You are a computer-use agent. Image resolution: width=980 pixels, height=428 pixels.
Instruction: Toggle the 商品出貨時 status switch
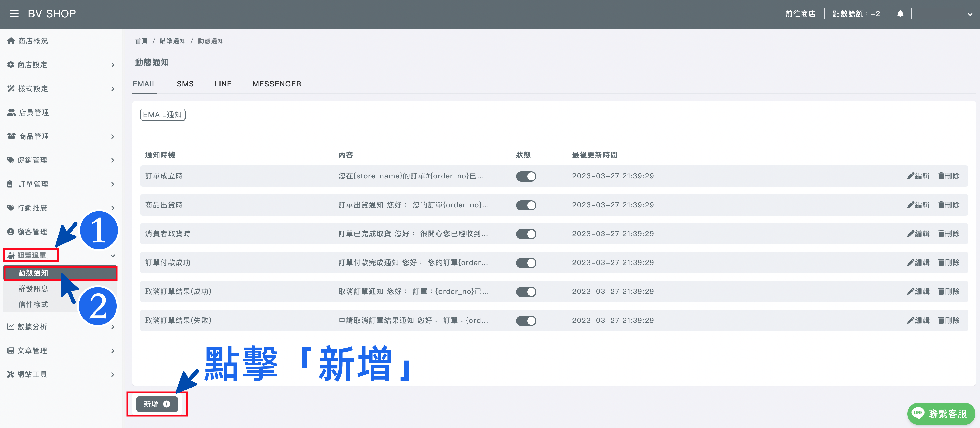(526, 205)
